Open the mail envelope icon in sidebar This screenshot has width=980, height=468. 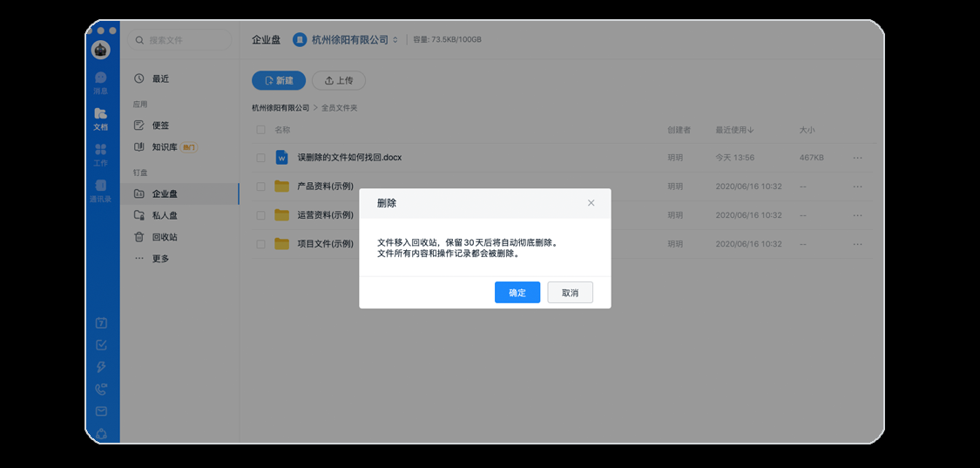click(x=101, y=411)
